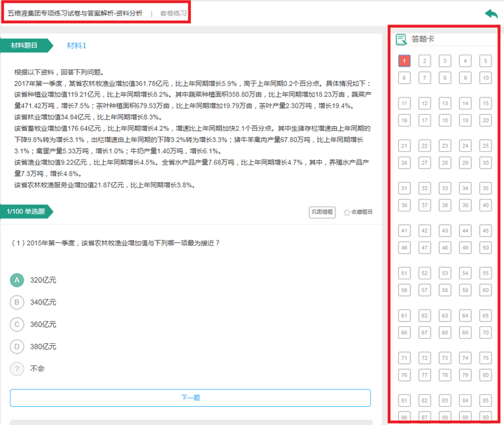
Task: Click the 巩固错题 button
Action: pyautogui.click(x=322, y=212)
